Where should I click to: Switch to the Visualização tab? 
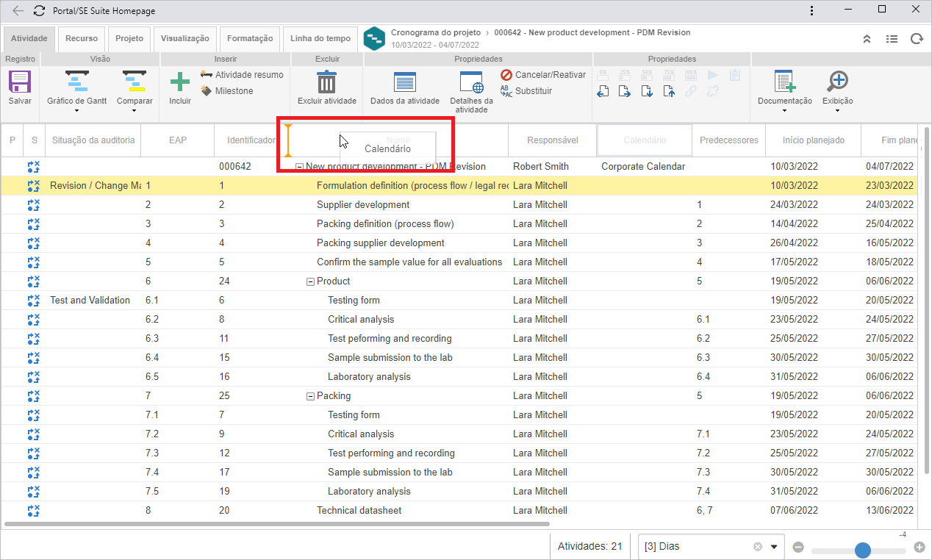185,39
